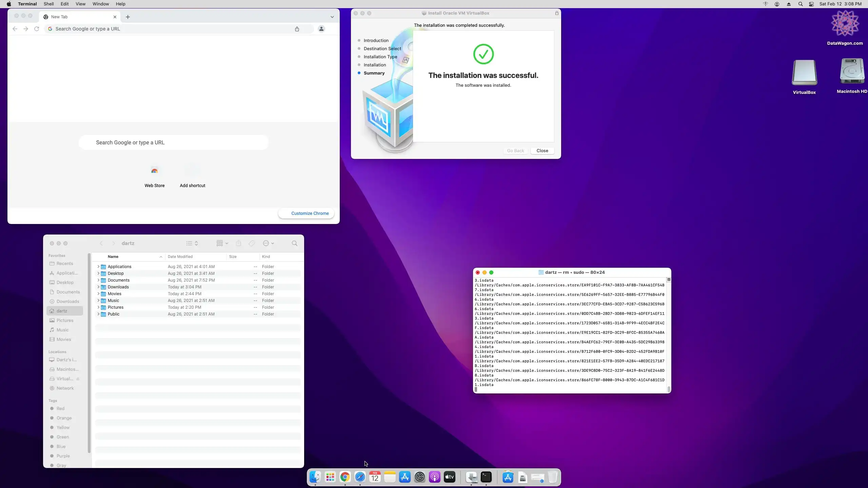Expand the Applications folder disclosure arrow
Image resolution: width=868 pixels, height=488 pixels.
(x=98, y=267)
